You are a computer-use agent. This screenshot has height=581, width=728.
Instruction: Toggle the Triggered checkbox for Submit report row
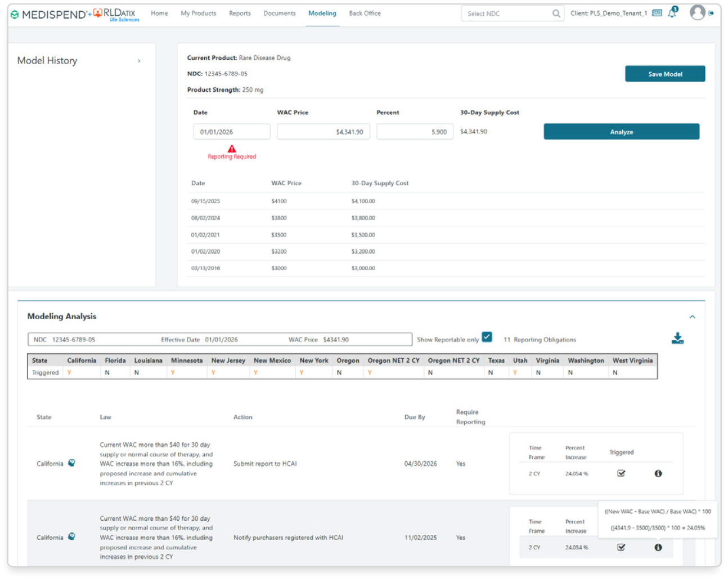(x=621, y=473)
